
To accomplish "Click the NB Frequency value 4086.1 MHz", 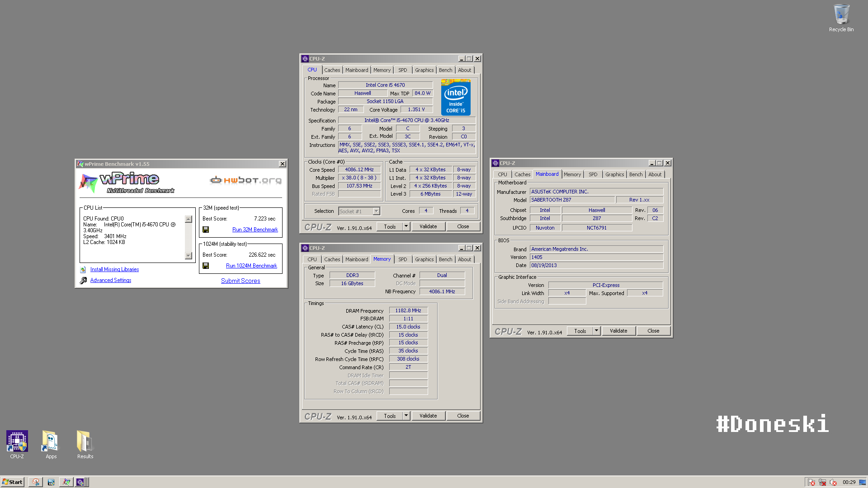I will coord(442,291).
